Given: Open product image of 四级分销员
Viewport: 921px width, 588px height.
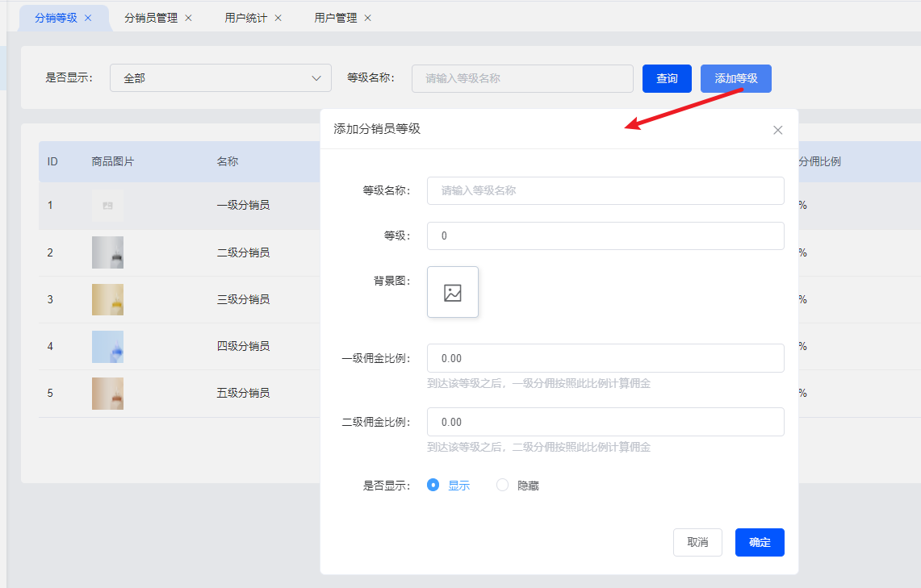Looking at the screenshot, I should click(107, 346).
